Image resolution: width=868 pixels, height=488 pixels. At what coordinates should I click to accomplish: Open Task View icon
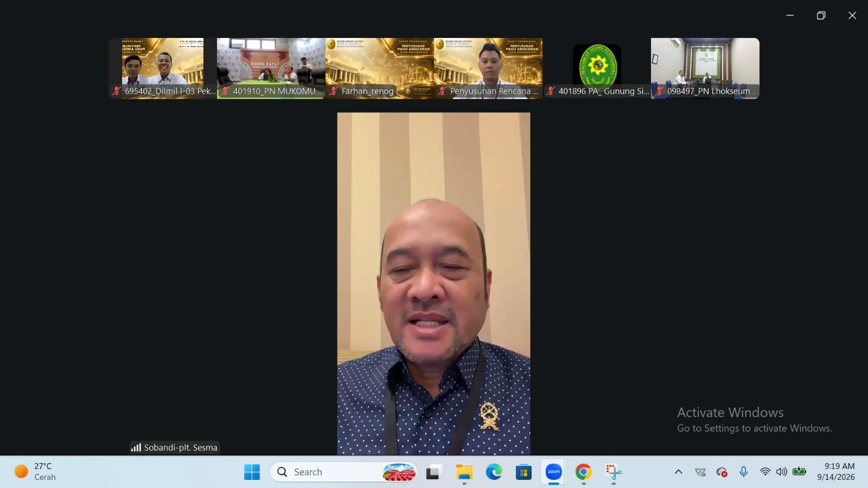[x=433, y=472]
